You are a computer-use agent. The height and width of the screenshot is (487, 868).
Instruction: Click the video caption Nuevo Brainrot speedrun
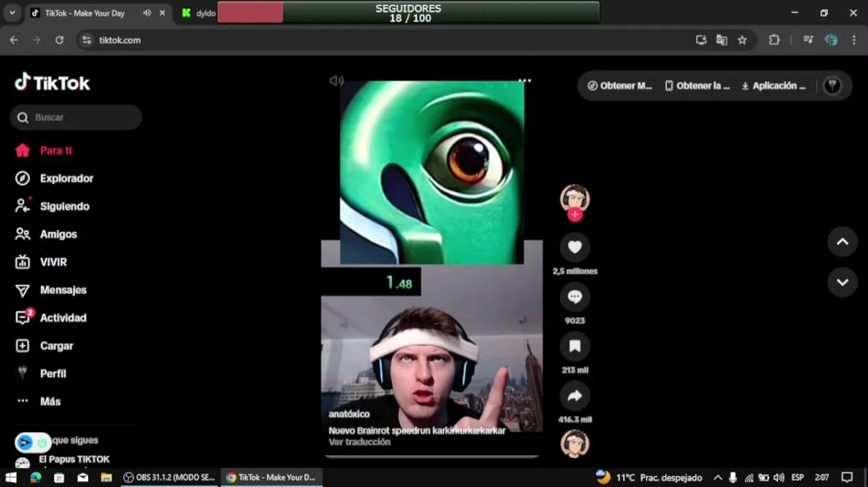pos(417,430)
